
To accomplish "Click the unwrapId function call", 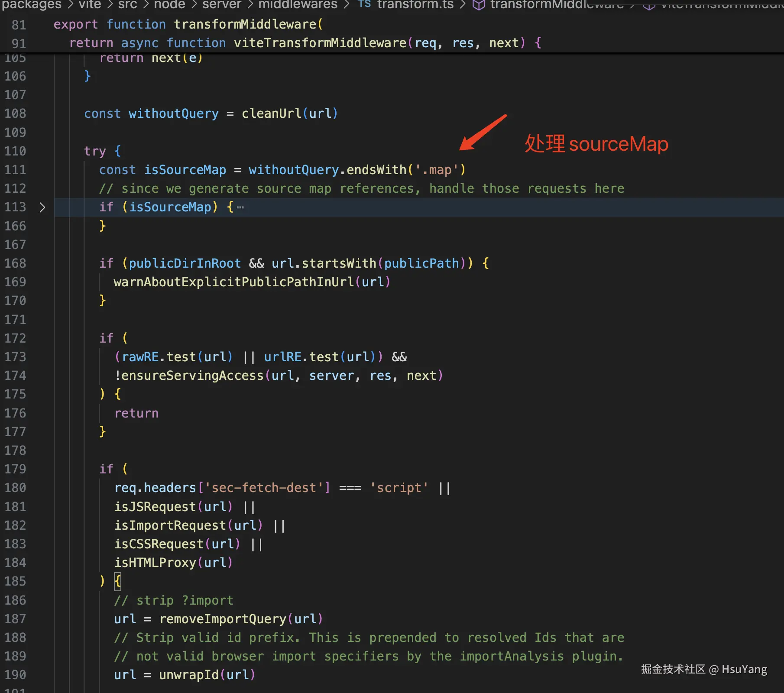I will 189,675.
